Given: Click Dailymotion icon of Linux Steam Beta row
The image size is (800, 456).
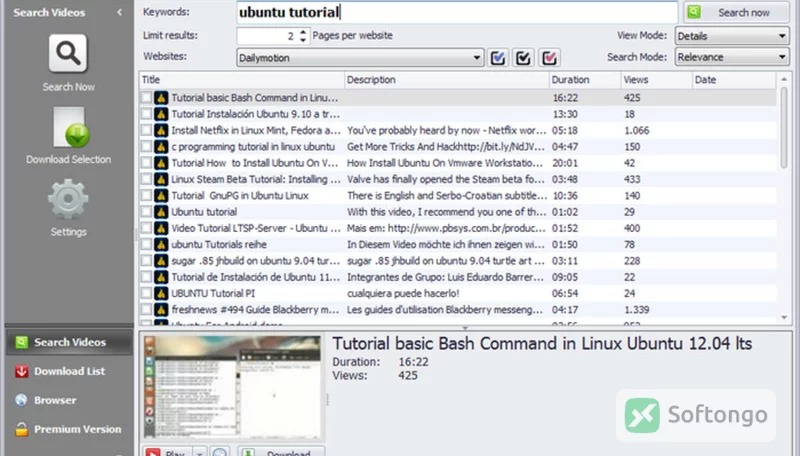Looking at the screenshot, I should (161, 179).
